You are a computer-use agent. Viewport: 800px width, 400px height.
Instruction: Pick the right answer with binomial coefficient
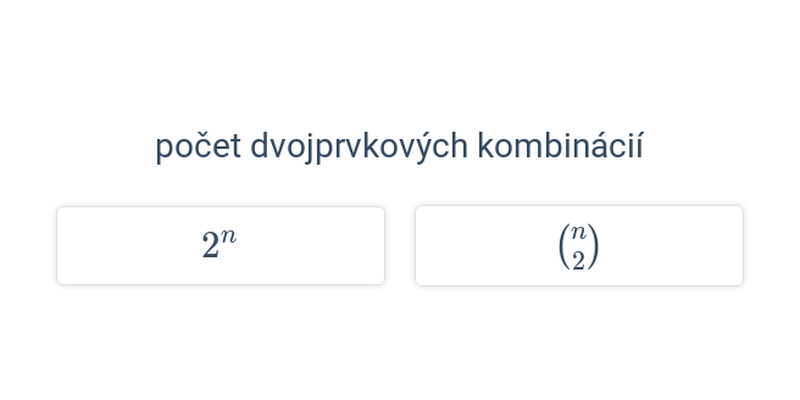[579, 245]
